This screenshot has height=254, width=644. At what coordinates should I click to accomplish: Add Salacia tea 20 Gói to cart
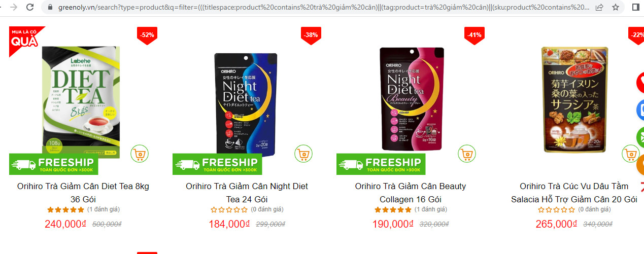631,153
